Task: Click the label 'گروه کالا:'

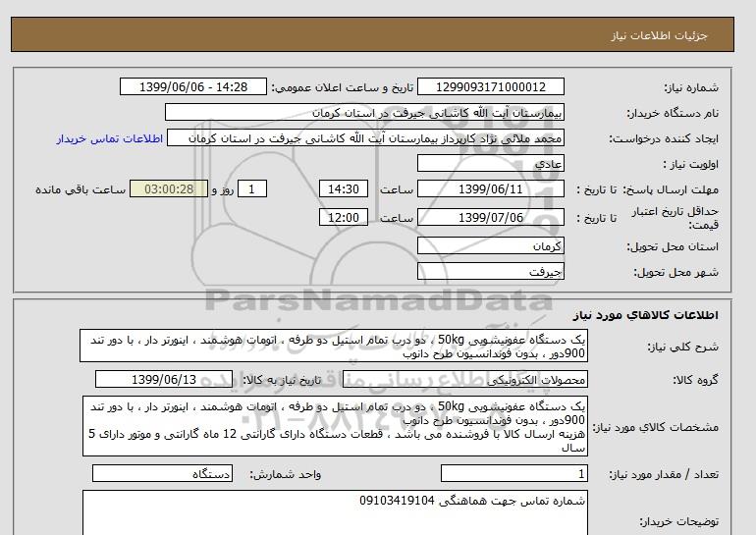Action: [695, 380]
